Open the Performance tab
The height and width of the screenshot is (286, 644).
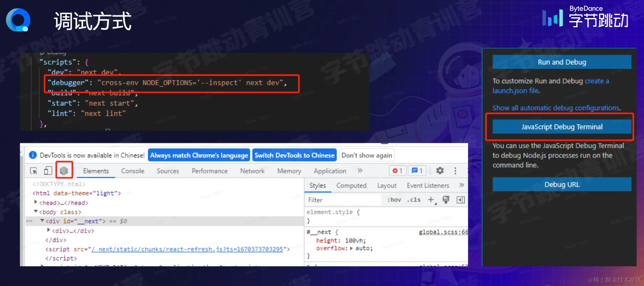(x=210, y=171)
